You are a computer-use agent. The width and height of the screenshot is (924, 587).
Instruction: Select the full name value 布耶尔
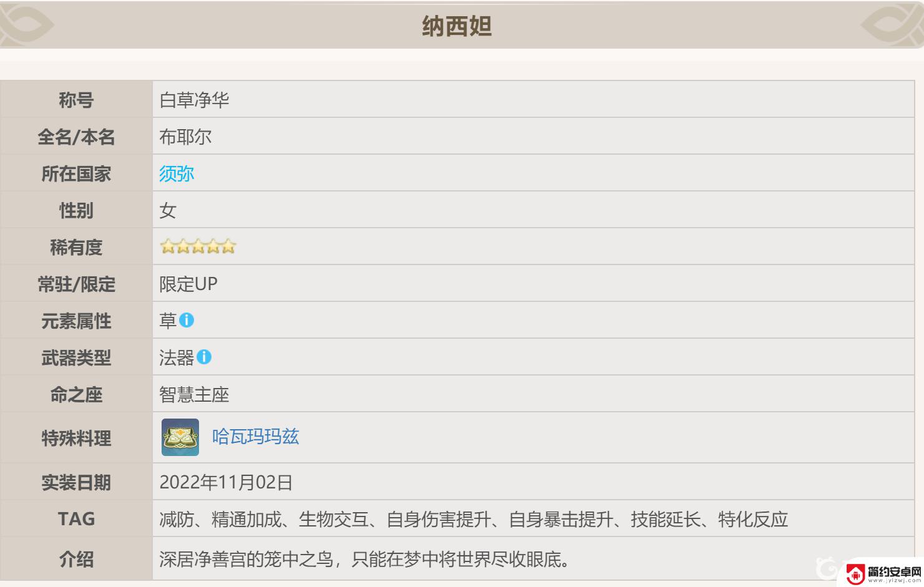pos(185,137)
